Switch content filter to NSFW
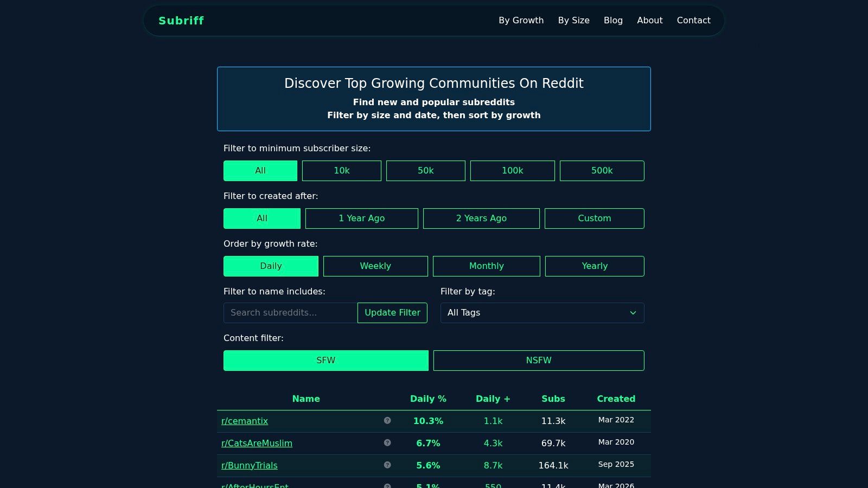Screen dimensions: 868x488 coord(539,361)
